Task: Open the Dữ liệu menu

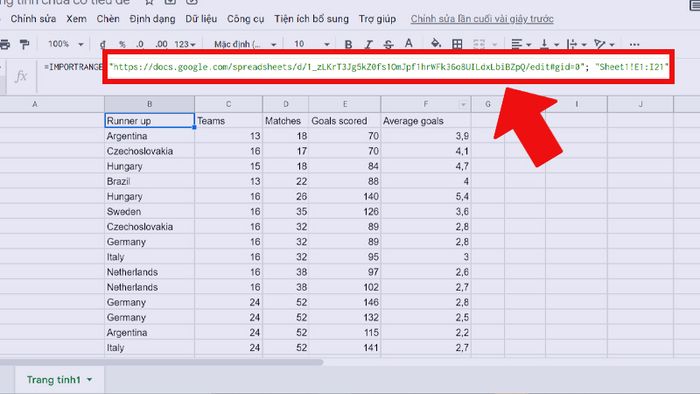Action: click(201, 19)
